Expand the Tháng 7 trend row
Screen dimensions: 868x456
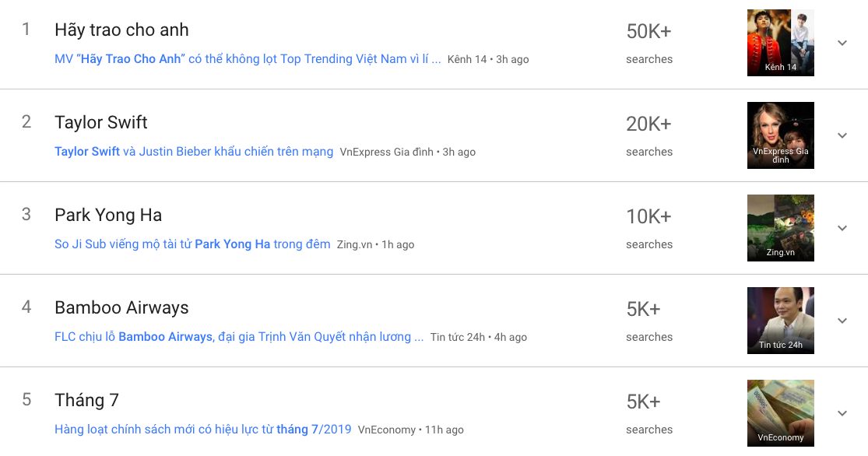pos(842,413)
